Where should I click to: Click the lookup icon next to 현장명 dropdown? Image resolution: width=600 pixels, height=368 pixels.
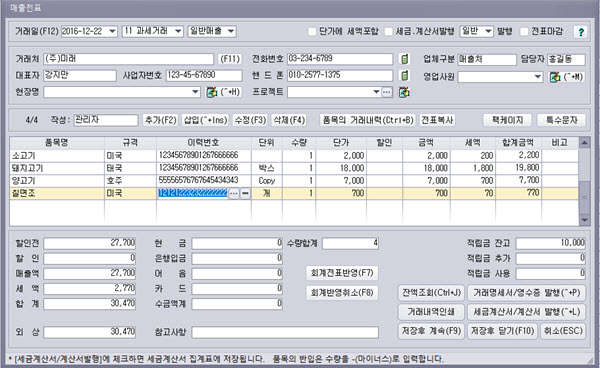coord(212,92)
